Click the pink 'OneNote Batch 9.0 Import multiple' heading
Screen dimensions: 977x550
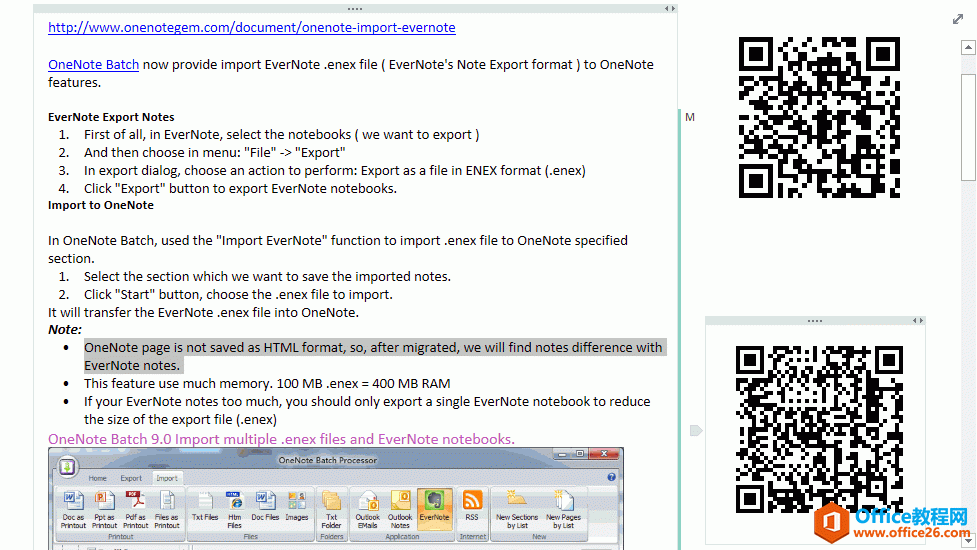click(x=281, y=439)
